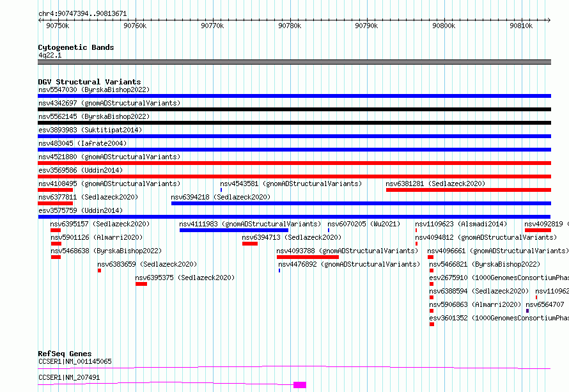Click nsv6394218 (Sedlazeck2020) label
This screenshot has width=569, height=392.
pos(221,197)
